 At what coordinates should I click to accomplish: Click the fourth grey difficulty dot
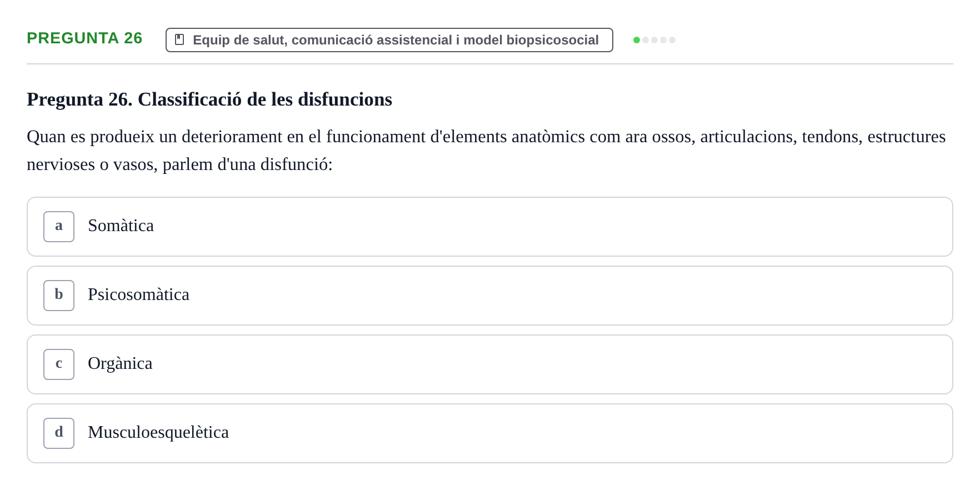click(663, 40)
